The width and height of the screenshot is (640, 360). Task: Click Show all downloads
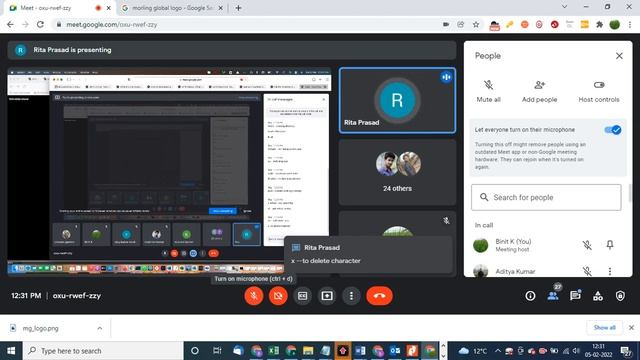(604, 327)
